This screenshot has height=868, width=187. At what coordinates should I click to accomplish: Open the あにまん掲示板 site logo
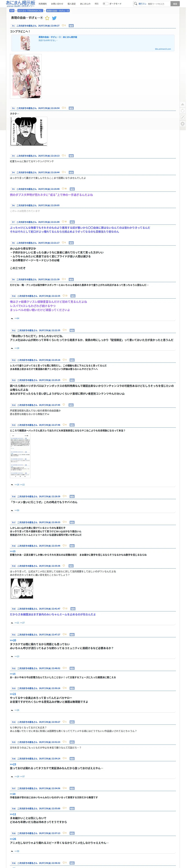(x=20, y=4)
